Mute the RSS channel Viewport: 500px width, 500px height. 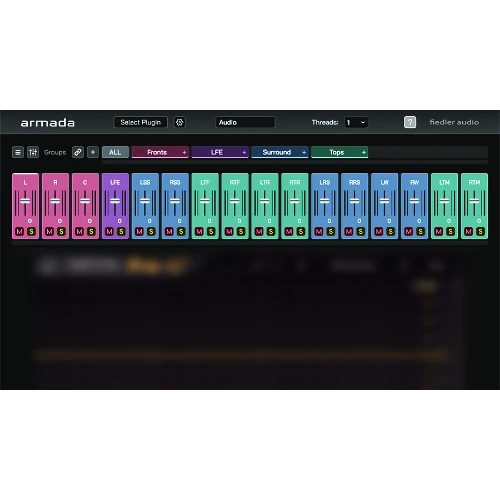click(x=169, y=231)
